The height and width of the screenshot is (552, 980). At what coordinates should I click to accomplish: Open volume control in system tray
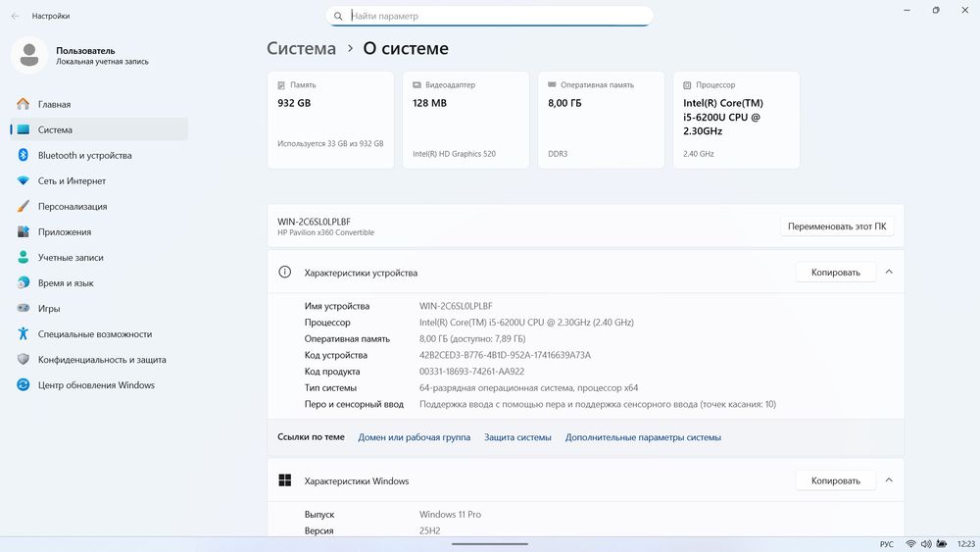[x=926, y=544]
